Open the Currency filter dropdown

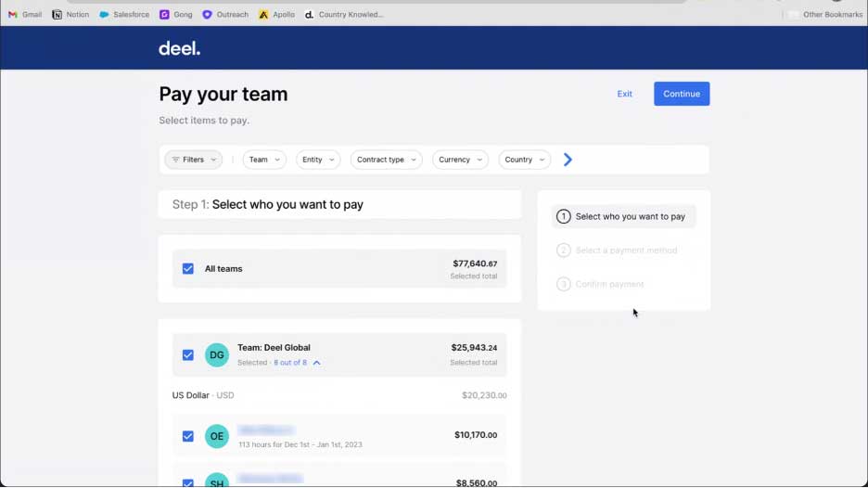460,160
